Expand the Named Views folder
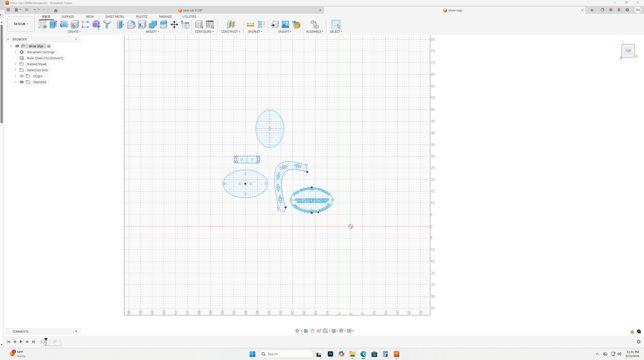 click(x=15, y=64)
